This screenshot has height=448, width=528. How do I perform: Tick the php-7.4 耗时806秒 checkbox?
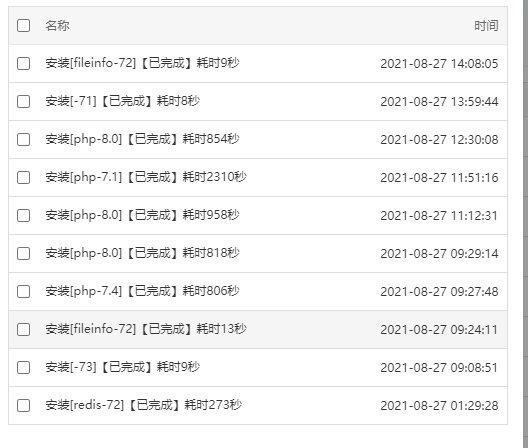[23, 292]
